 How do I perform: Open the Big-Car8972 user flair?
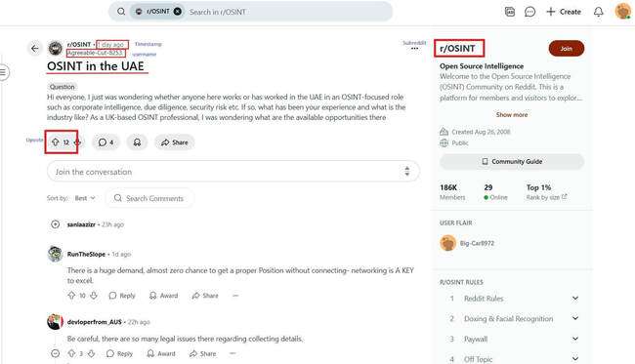tap(467, 243)
